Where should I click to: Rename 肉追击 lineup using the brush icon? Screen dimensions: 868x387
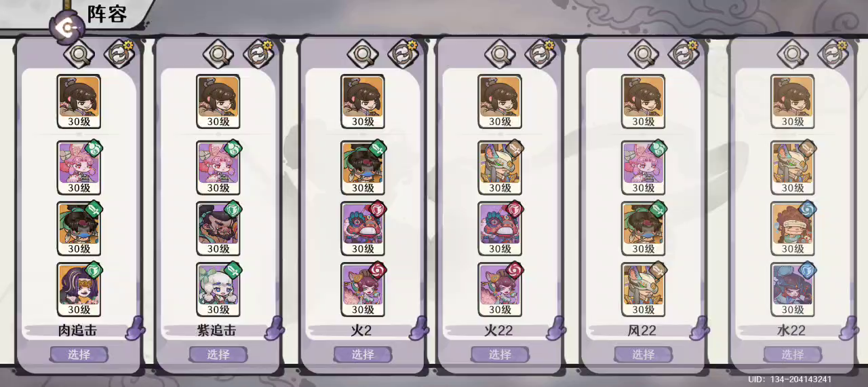(136, 328)
